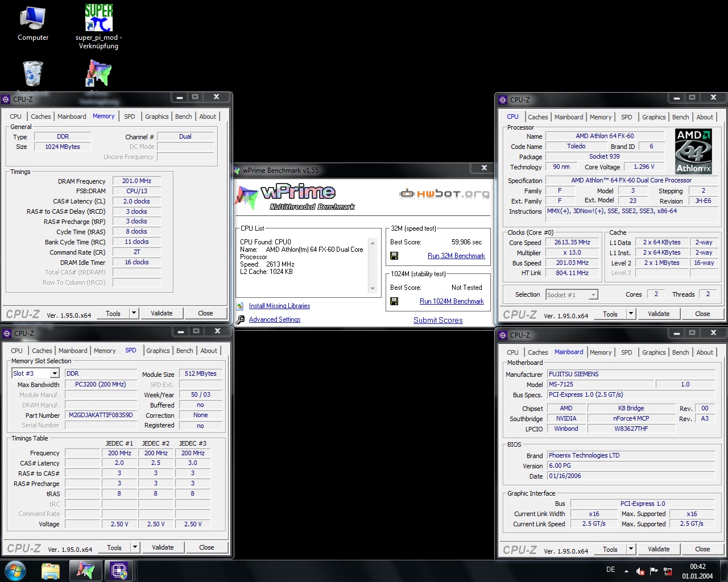Select Mainboard tab in SPD window
The image size is (728, 582).
pos(73,351)
